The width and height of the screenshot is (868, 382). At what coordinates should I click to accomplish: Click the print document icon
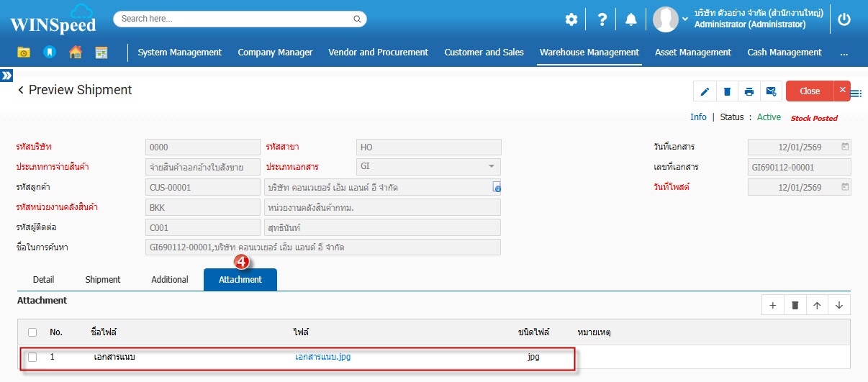pos(749,91)
